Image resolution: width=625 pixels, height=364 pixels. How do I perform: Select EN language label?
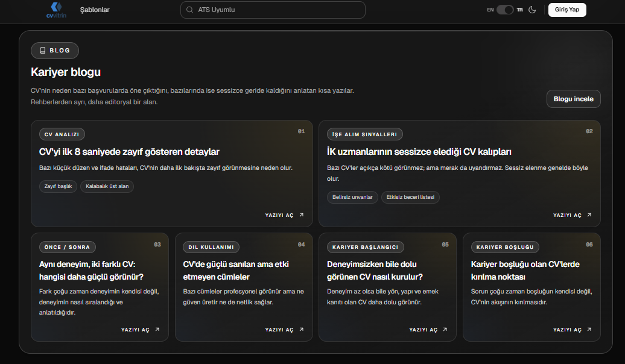click(x=490, y=10)
